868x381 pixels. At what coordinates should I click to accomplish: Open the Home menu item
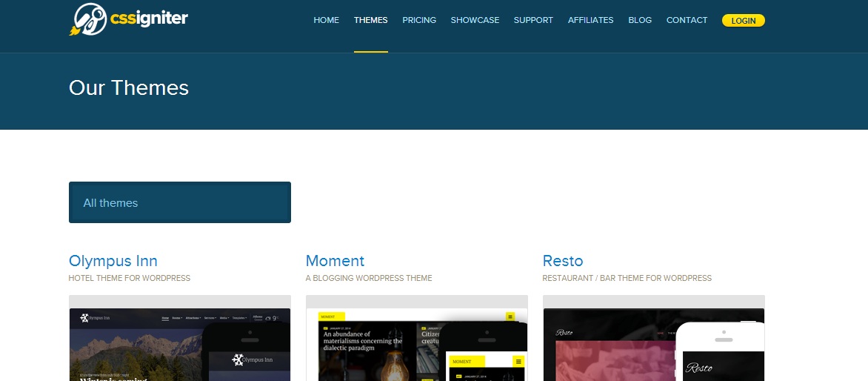coord(326,20)
